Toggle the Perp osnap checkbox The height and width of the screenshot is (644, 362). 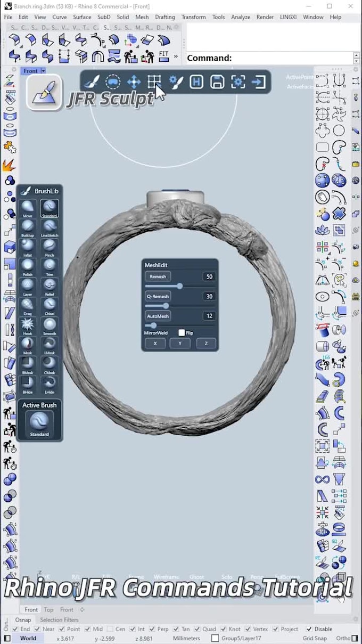[152, 629]
